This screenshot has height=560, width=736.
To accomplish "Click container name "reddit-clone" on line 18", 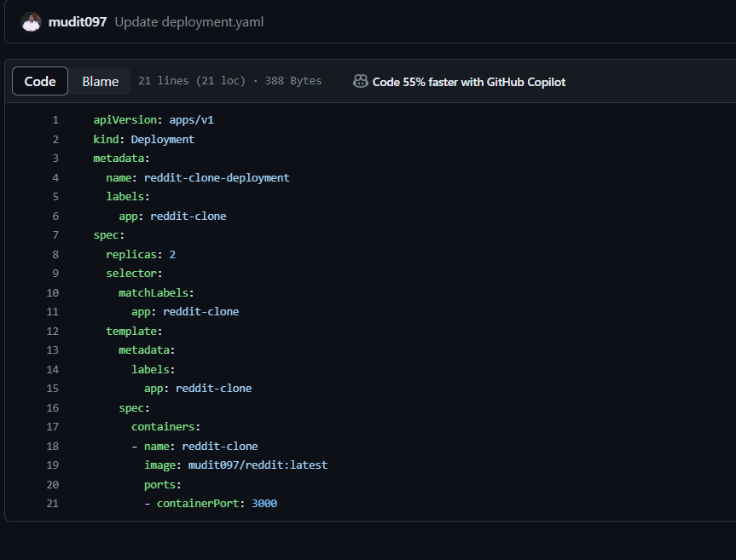I will coord(220,447).
